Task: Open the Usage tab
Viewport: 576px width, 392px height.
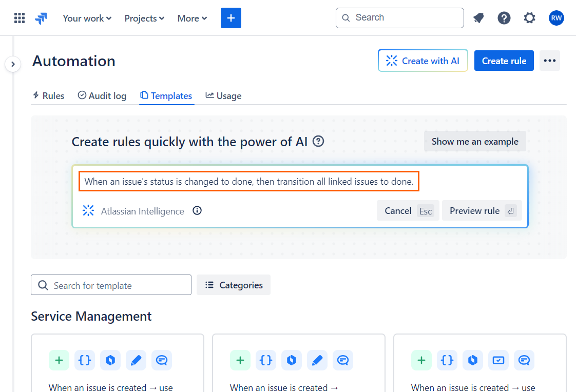Action: [x=223, y=95]
